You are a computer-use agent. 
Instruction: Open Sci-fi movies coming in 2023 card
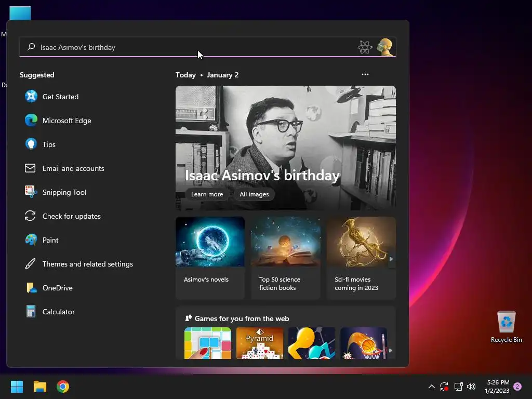361,258
